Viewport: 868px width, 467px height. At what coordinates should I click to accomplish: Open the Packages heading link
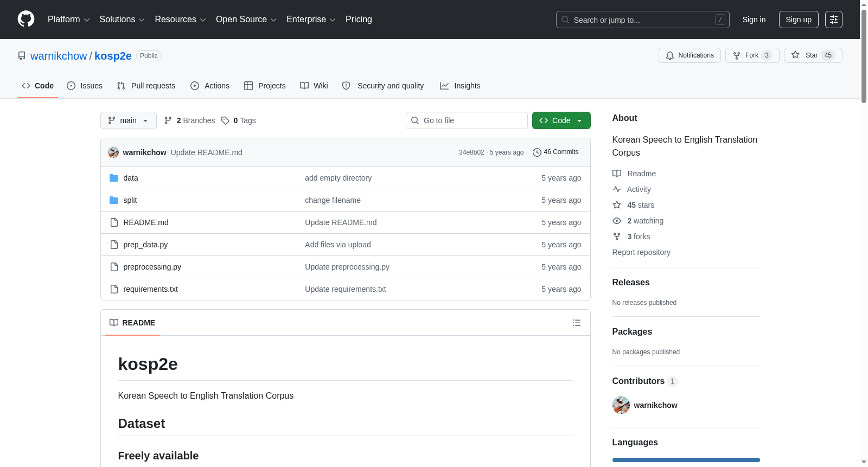(632, 331)
